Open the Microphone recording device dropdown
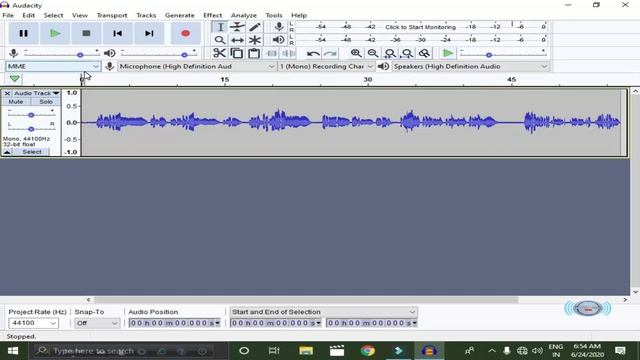Image resolution: width=640 pixels, height=360 pixels. [x=197, y=66]
